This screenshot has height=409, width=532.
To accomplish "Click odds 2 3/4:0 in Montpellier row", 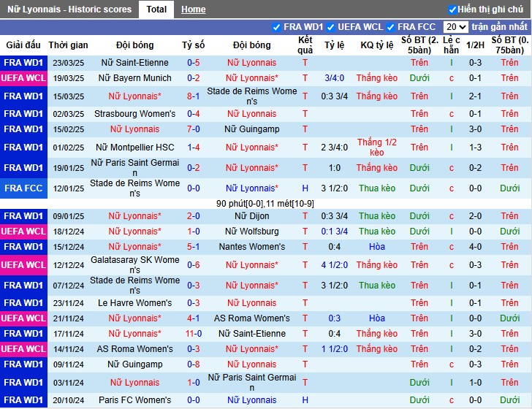I will (335, 148).
